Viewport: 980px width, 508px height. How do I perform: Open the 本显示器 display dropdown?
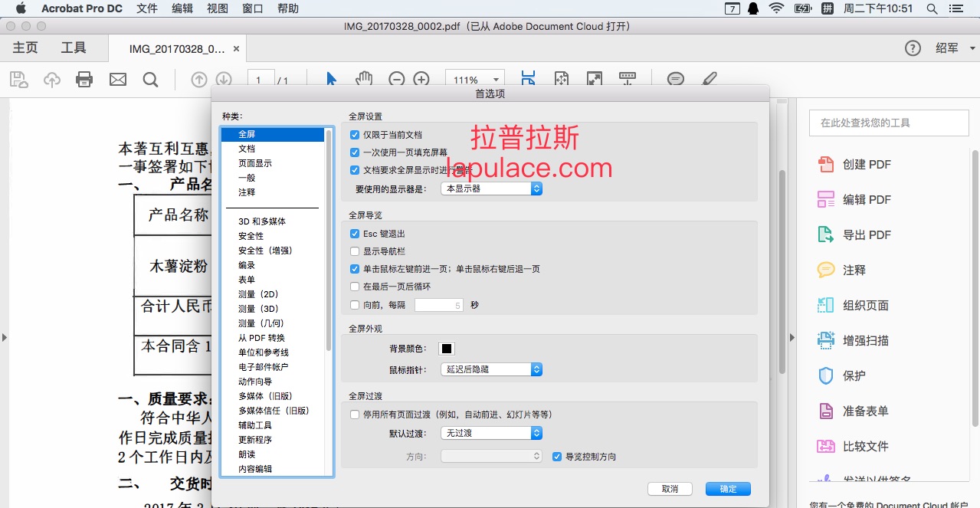tap(492, 188)
